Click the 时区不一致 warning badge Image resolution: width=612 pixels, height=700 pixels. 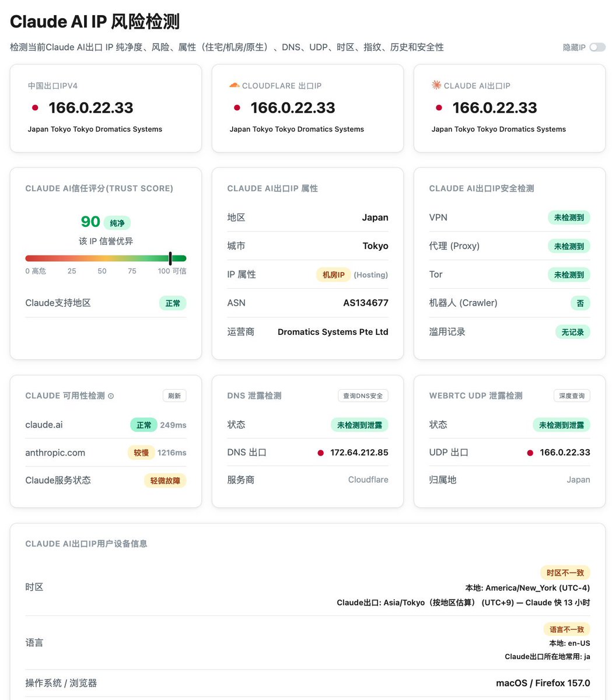[565, 573]
